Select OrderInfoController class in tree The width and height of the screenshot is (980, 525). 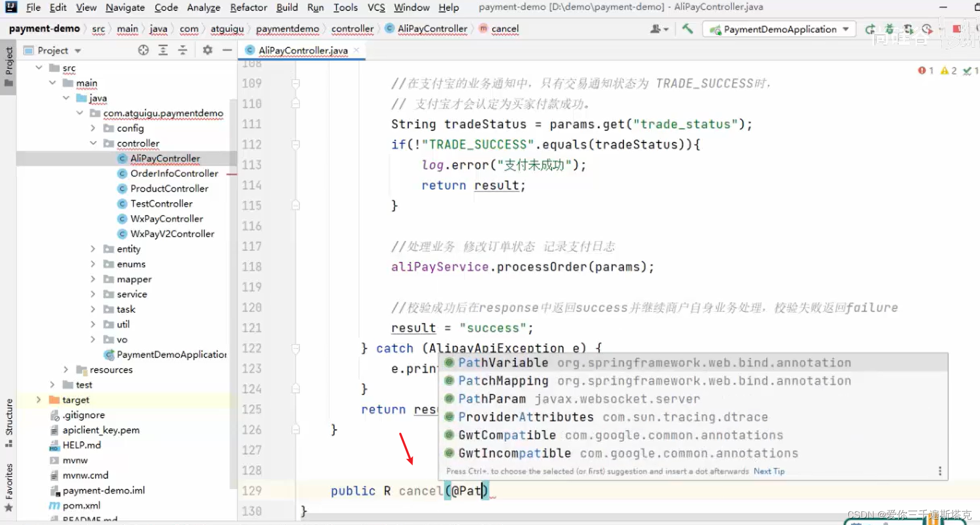point(174,173)
